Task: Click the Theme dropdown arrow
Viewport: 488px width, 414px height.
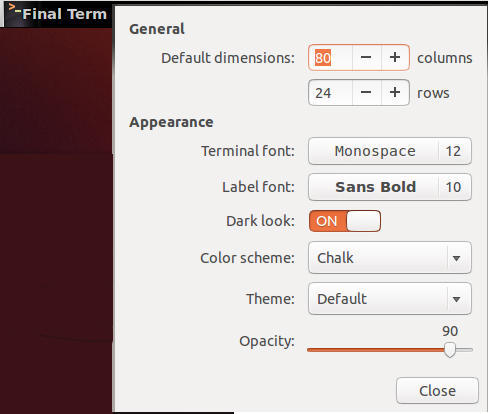Action: click(x=457, y=299)
